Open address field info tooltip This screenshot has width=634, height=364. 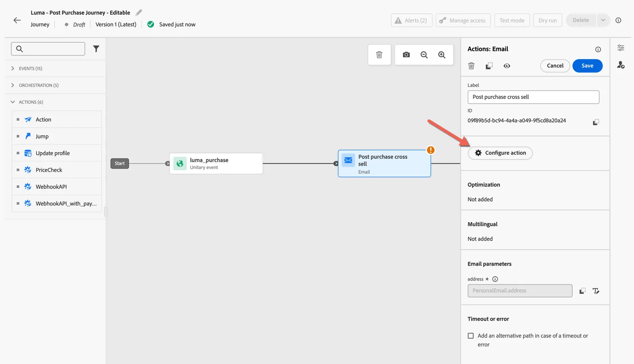pyautogui.click(x=495, y=279)
